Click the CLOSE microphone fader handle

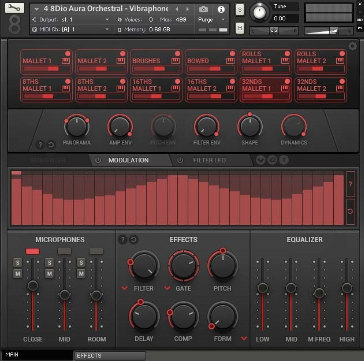coord(33,285)
